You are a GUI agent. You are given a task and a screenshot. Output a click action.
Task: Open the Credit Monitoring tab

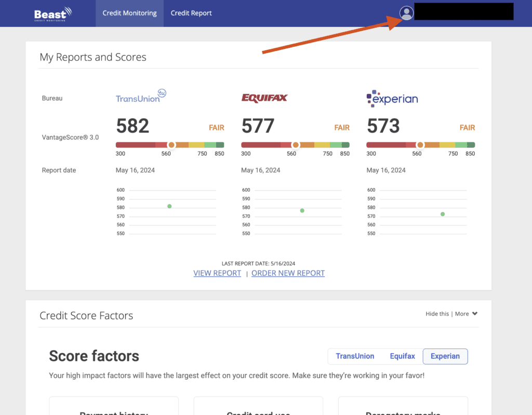[x=129, y=13]
